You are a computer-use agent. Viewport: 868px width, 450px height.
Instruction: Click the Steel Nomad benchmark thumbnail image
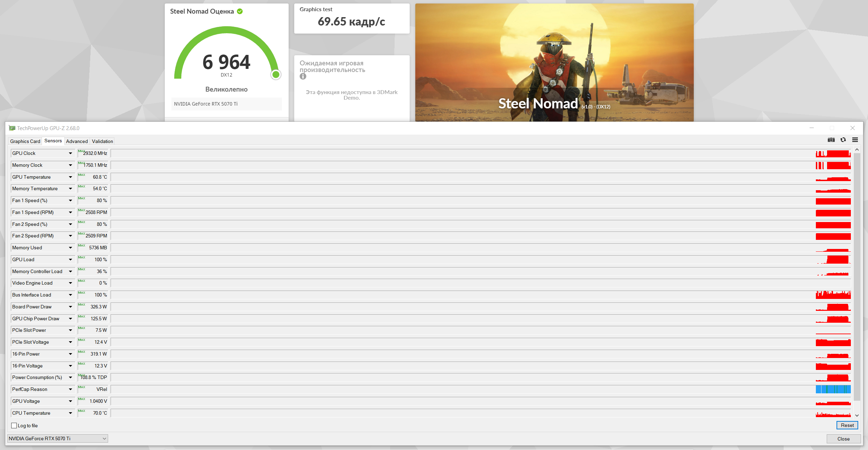click(554, 62)
